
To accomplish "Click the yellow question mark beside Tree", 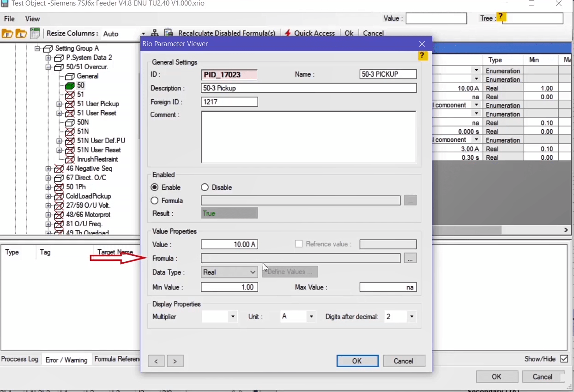I will [x=501, y=18].
